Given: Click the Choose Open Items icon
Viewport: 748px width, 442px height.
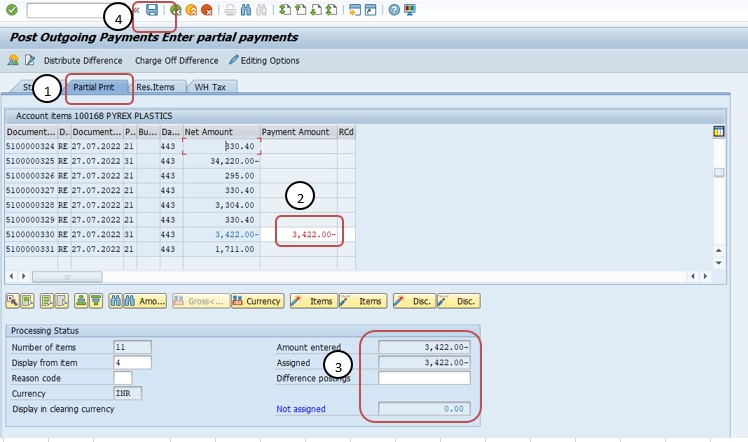Looking at the screenshot, I should (13, 60).
